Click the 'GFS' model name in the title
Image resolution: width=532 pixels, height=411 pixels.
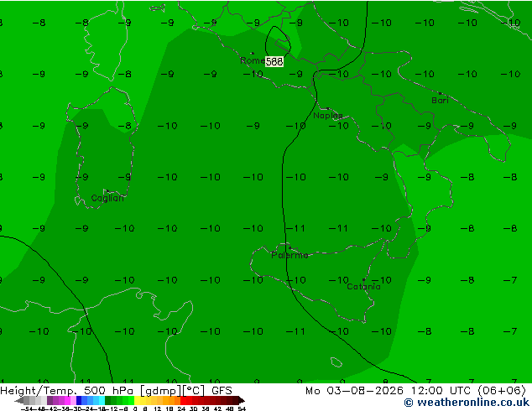[222, 391]
